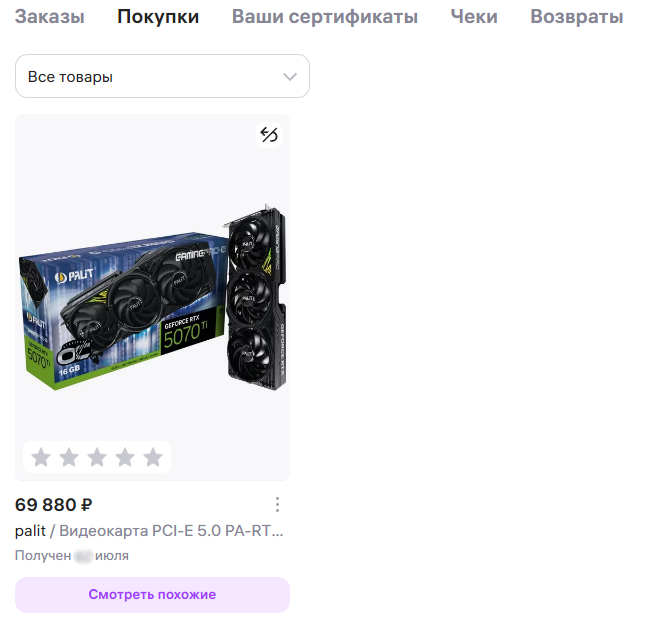This screenshot has height=625, width=658.
Task: Expand the chevron arrow in Все товары field
Action: point(290,77)
